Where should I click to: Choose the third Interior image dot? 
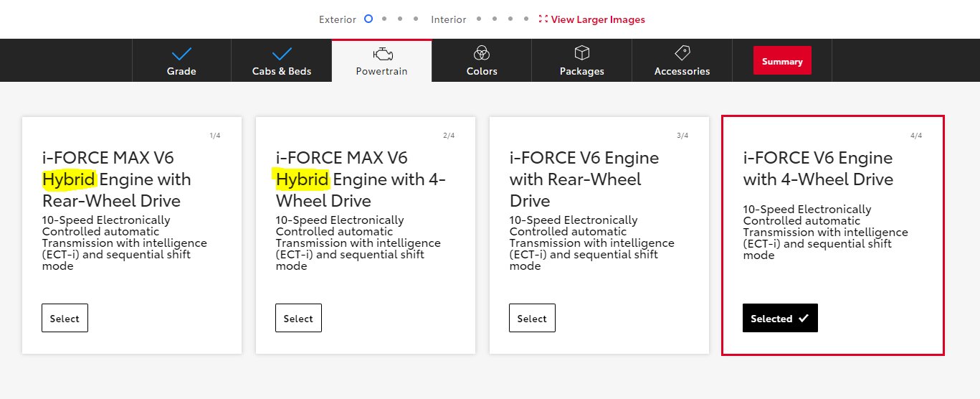510,19
